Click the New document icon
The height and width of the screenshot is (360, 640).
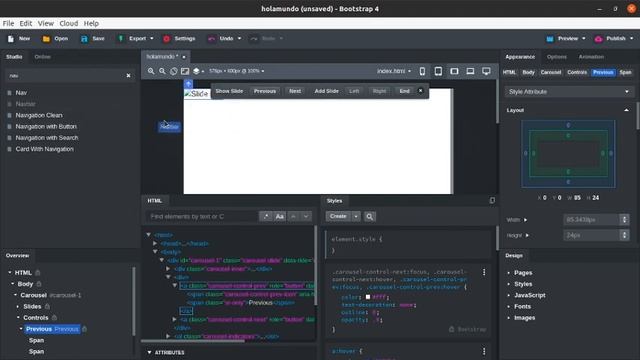pyautogui.click(x=11, y=39)
